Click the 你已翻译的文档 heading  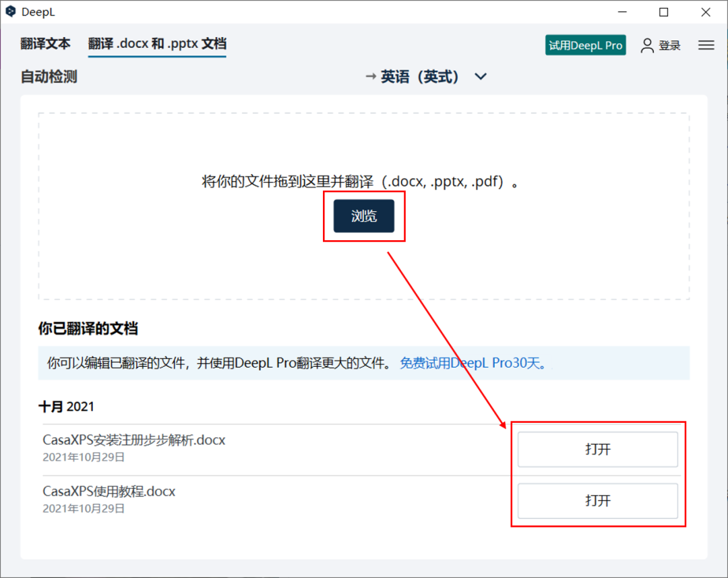point(88,328)
